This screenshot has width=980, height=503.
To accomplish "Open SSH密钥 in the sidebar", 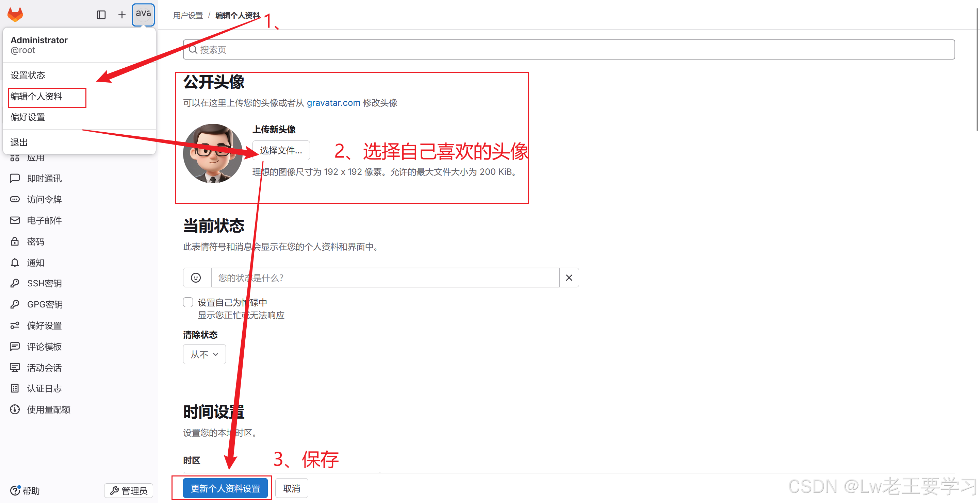I will point(44,284).
